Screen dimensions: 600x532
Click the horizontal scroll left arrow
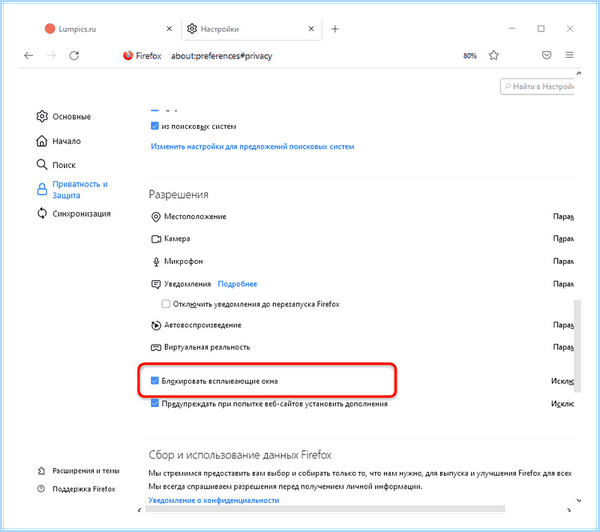pyautogui.click(x=139, y=510)
